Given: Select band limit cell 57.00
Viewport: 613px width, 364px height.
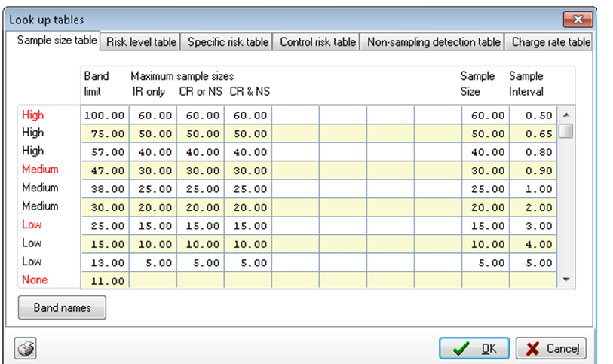Looking at the screenshot, I should 105,152.
